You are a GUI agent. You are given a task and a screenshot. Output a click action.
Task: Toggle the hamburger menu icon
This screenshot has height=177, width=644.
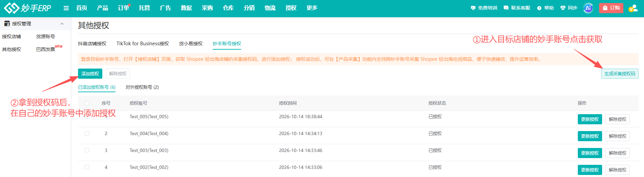click(66, 8)
